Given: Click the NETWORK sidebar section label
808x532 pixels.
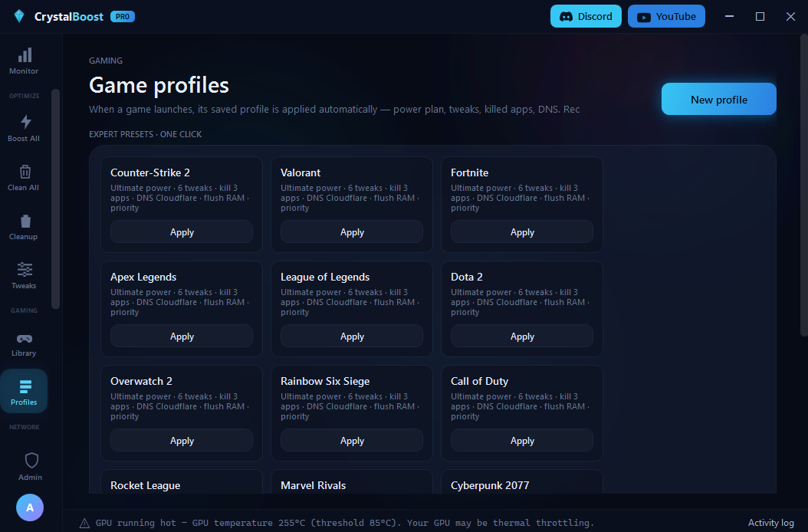Looking at the screenshot, I should 25,427.
